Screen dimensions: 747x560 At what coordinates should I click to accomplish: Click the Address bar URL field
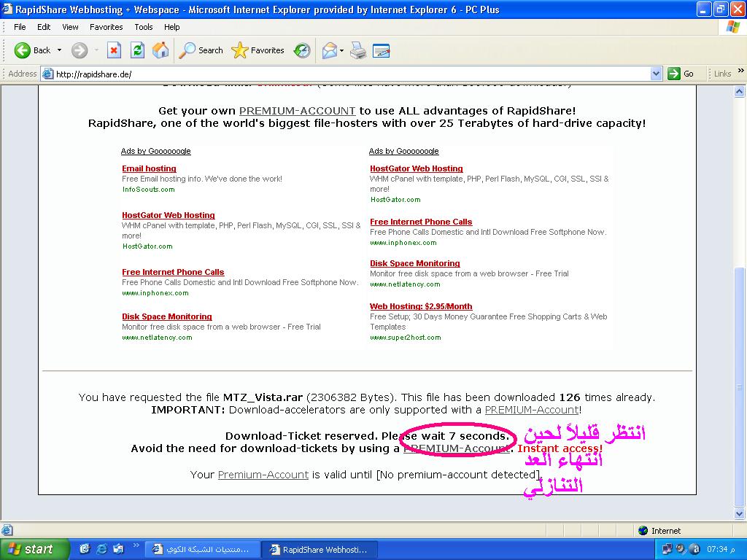pyautogui.click(x=352, y=74)
